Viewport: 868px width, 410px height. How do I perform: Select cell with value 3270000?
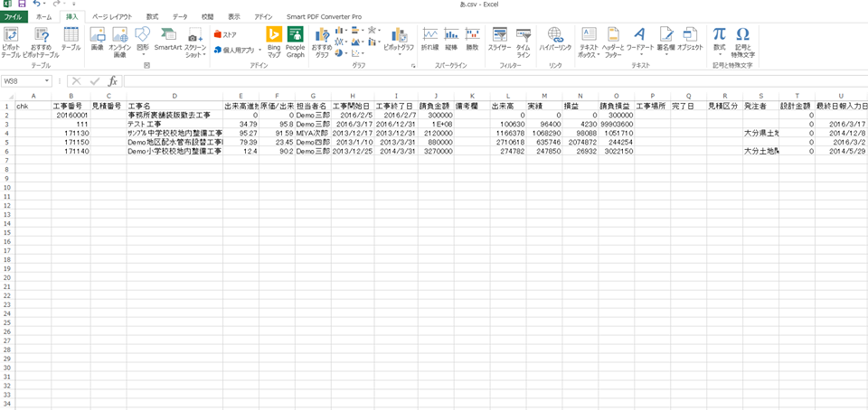(x=436, y=151)
